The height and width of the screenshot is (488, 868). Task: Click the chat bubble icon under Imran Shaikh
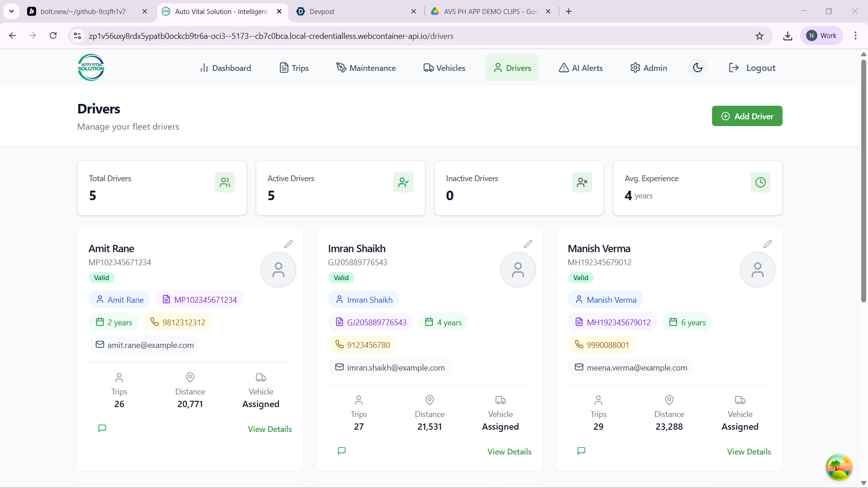[x=342, y=450]
